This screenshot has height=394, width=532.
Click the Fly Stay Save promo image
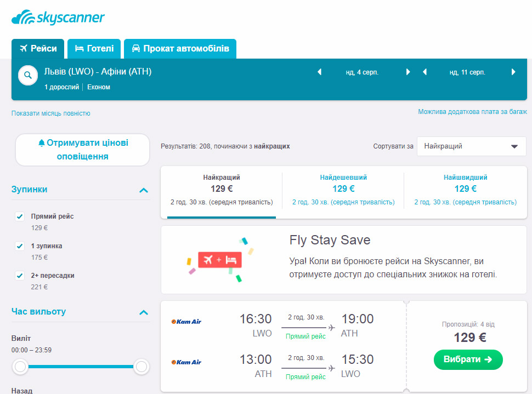point(220,260)
